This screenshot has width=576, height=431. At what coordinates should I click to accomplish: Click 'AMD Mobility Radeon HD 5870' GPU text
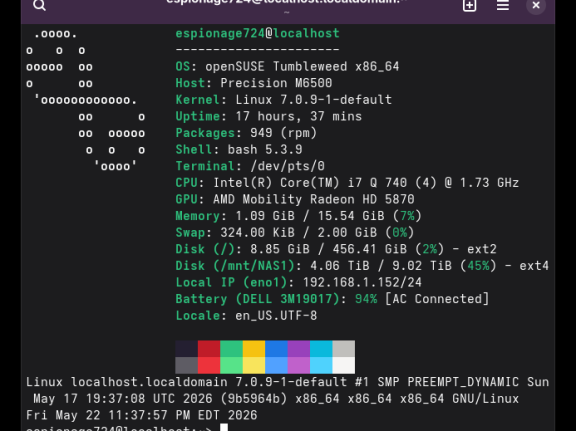coord(314,199)
